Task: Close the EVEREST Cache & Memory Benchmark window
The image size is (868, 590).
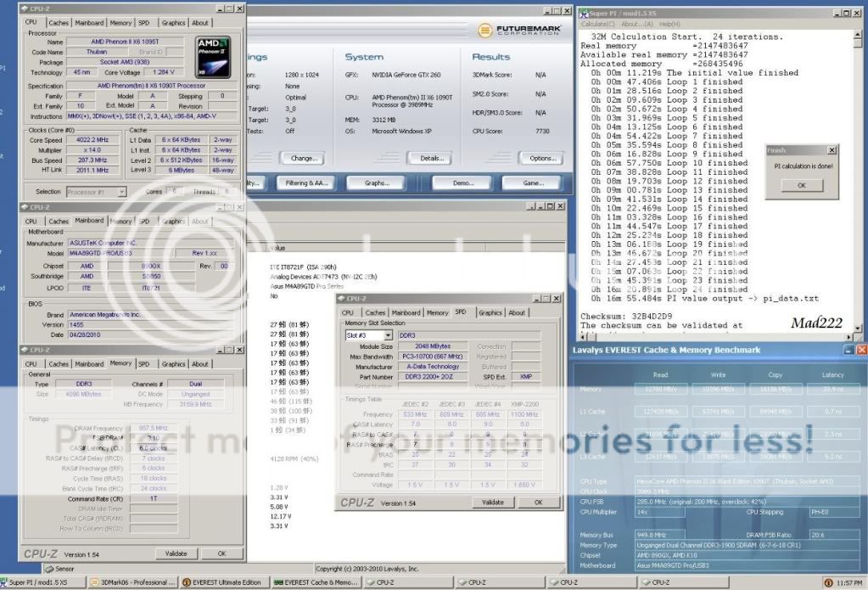Action: point(861,350)
